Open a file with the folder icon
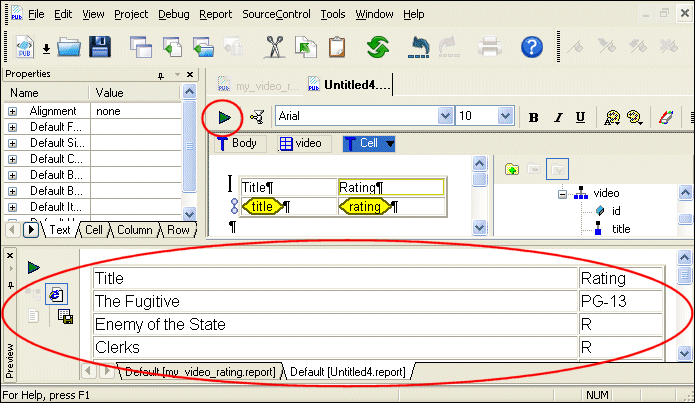This screenshot has height=403, width=695. [68, 46]
